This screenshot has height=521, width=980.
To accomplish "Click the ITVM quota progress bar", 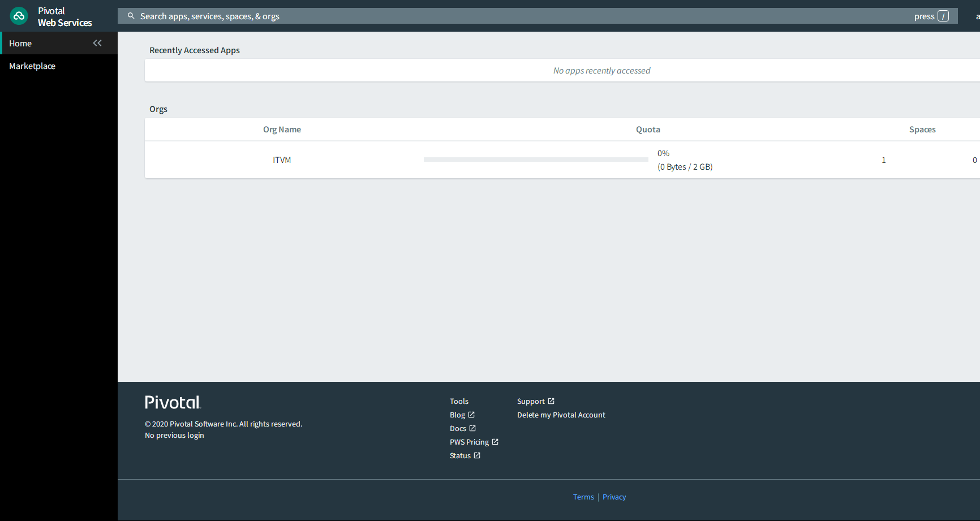I will [536, 160].
